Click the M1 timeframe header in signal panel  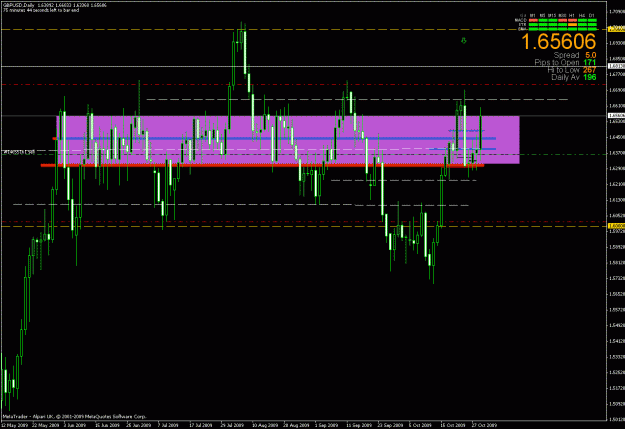pos(533,16)
